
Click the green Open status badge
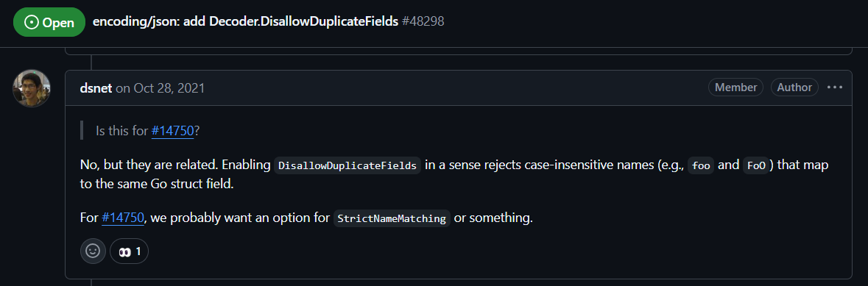49,22
